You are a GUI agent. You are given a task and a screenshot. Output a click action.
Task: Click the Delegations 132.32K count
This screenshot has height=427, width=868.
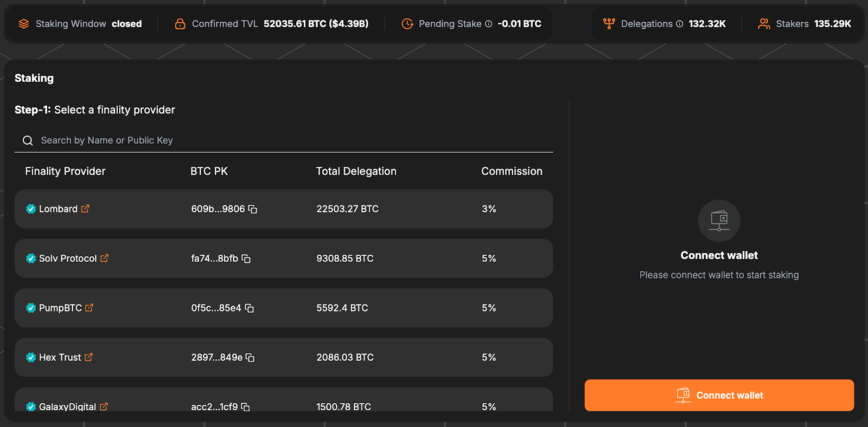(707, 24)
